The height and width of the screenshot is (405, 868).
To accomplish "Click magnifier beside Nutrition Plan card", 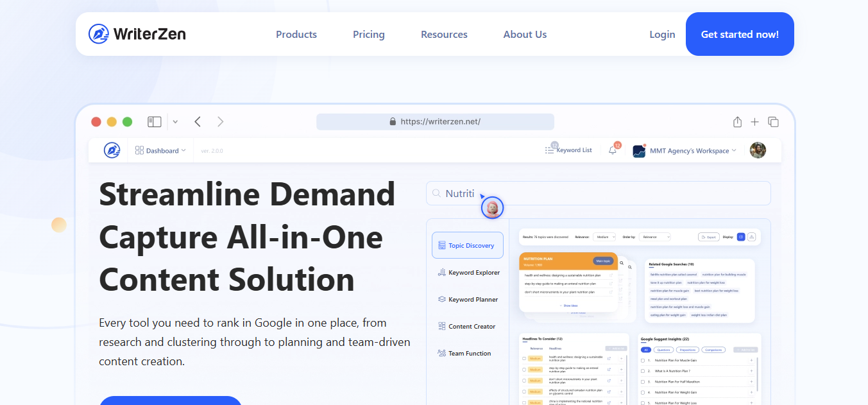I will pyautogui.click(x=622, y=263).
